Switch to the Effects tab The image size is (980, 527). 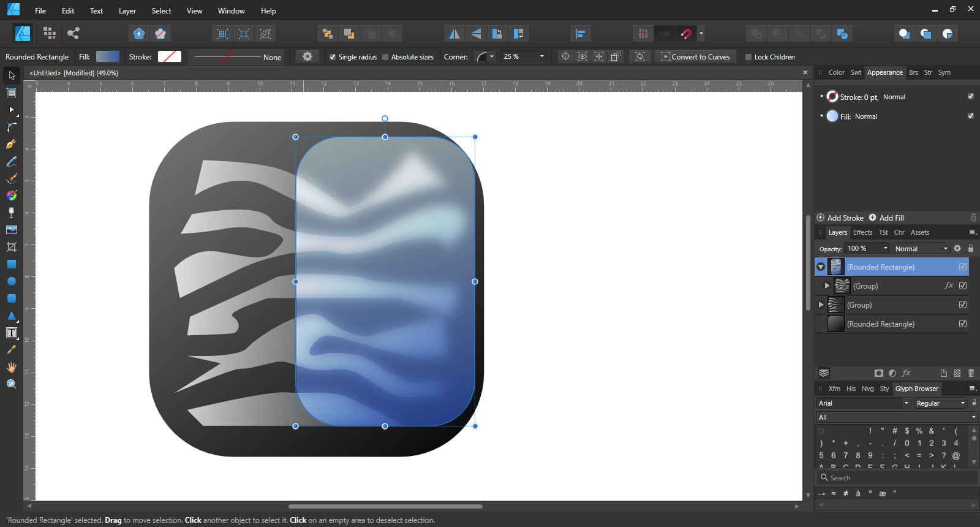862,232
